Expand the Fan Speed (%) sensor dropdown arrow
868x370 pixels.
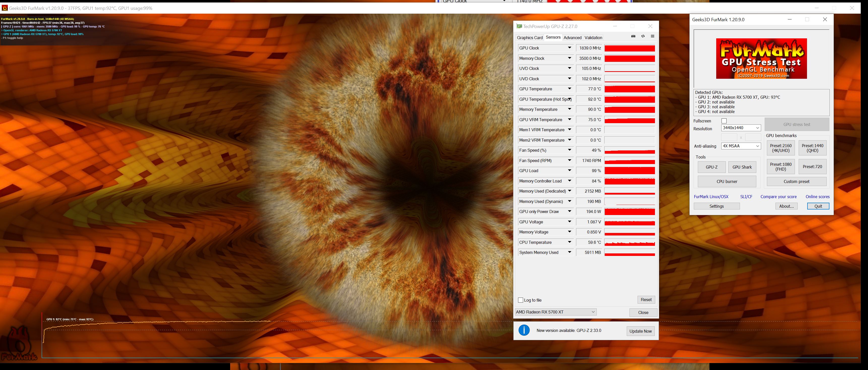(570, 150)
